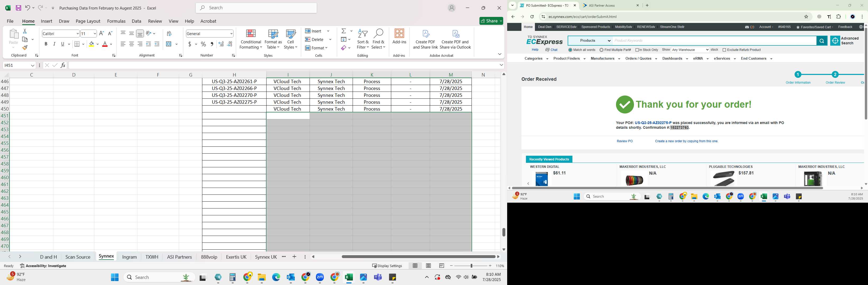
Task: Click the Chat link in ECExpress
Action: point(551,50)
